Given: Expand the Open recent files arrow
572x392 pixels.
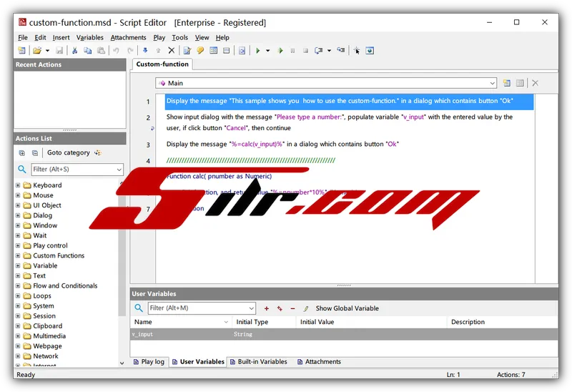Looking at the screenshot, I should (47, 51).
